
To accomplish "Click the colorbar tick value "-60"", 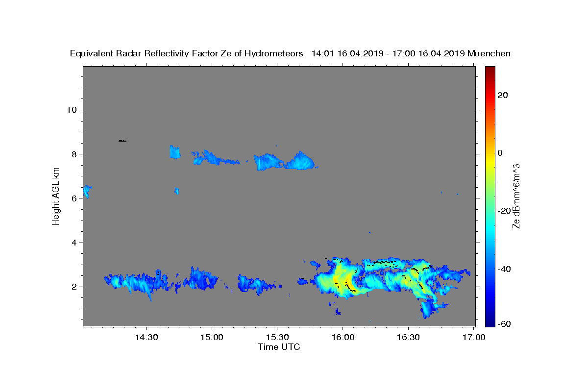I will (504, 324).
